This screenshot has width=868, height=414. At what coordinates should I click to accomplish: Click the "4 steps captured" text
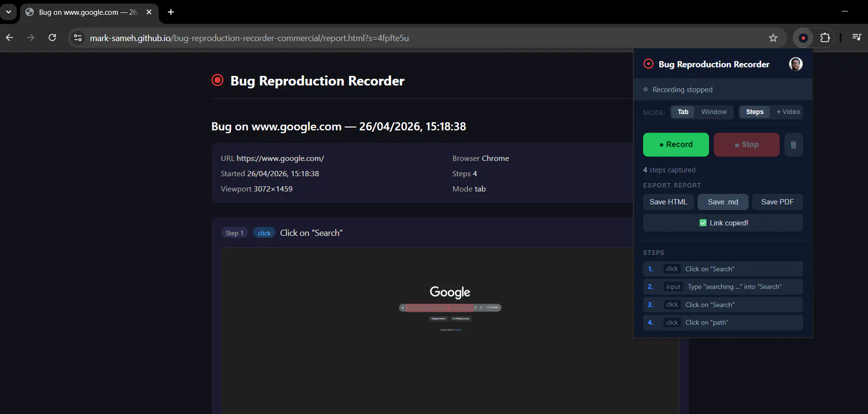669,170
